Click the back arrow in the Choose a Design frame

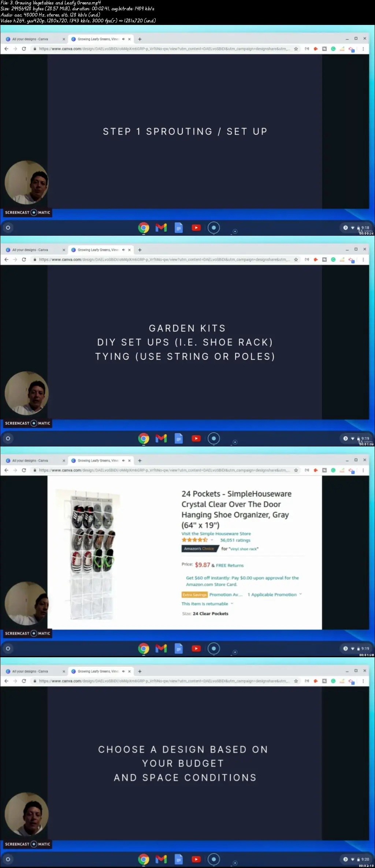(6, 681)
